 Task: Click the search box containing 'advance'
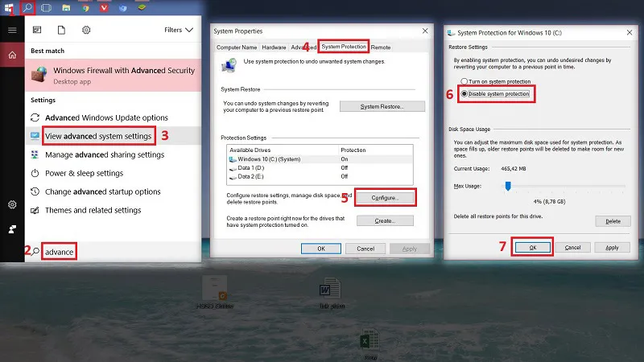[x=113, y=252]
